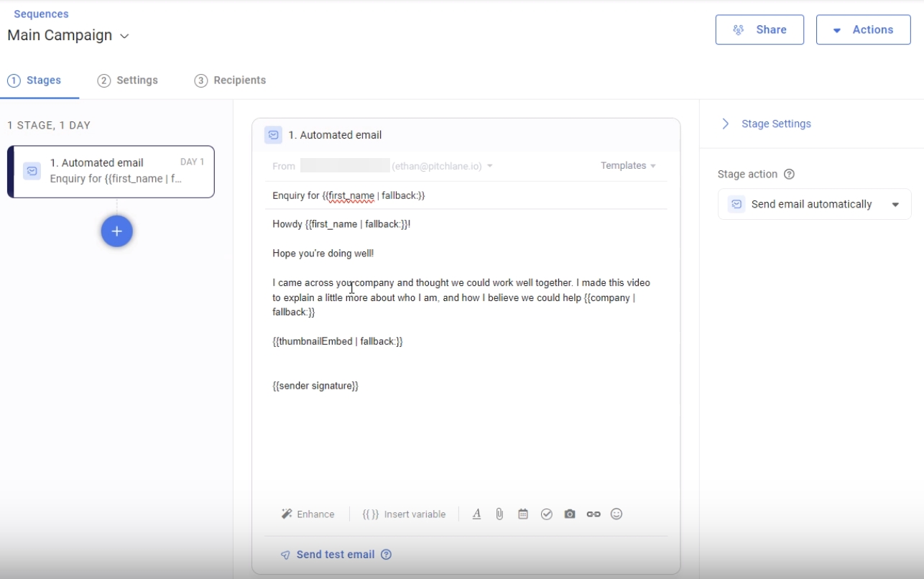Insert a calendar meeting link icon
This screenshot has width=924, height=579.
click(x=523, y=514)
